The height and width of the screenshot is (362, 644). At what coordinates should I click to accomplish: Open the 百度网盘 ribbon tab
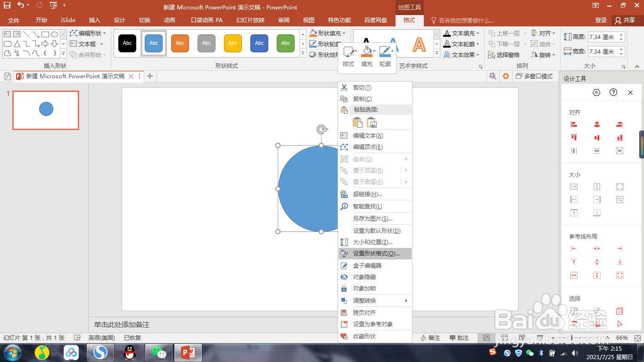[376, 20]
